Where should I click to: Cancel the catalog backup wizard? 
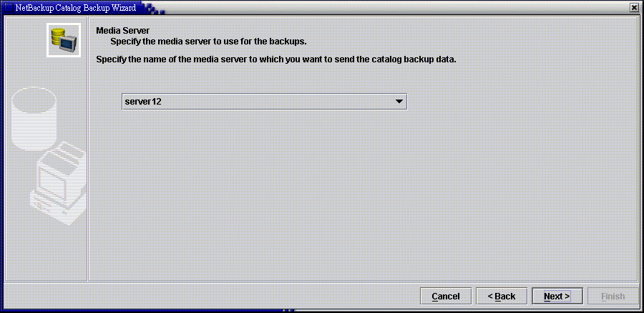(x=446, y=296)
